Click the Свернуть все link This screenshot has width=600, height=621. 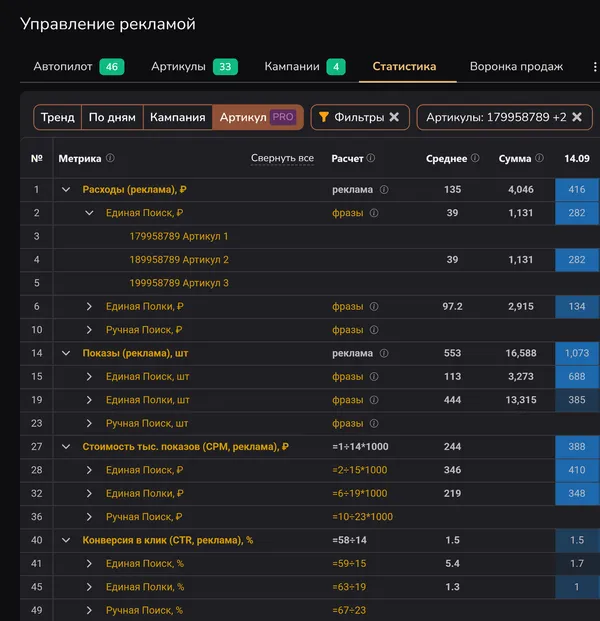click(282, 158)
